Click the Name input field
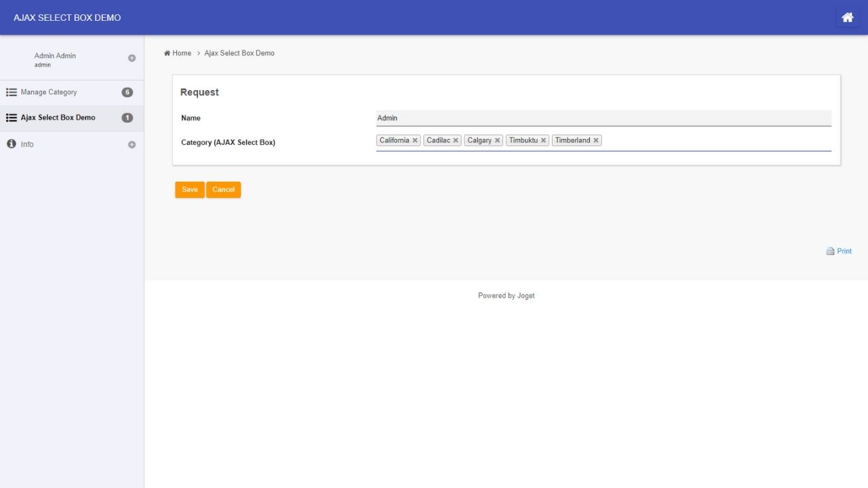 [x=604, y=118]
